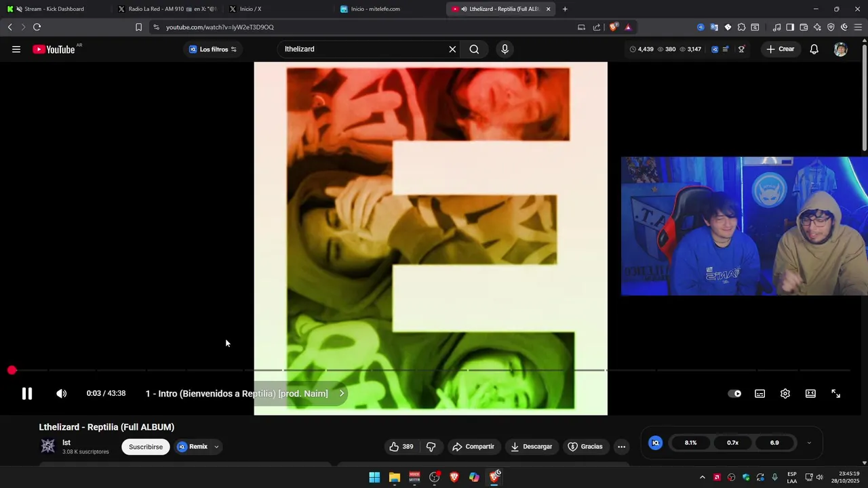Run the search with the magnifier button
The image size is (868, 488).
click(474, 49)
